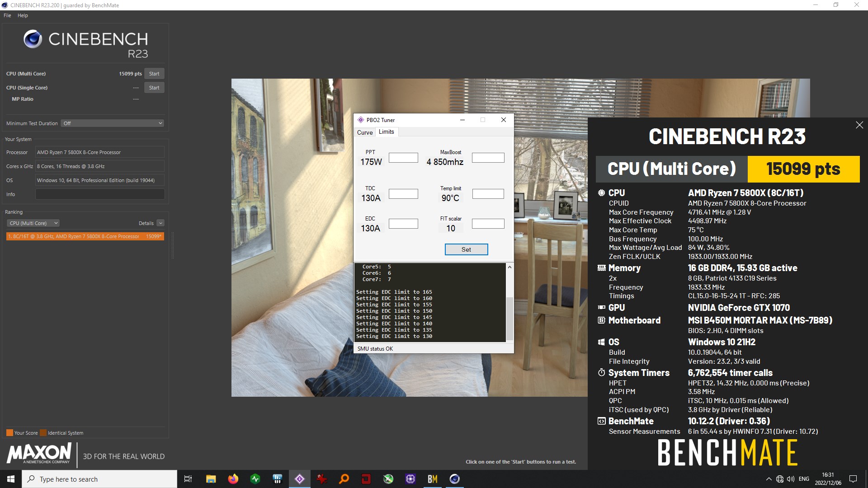
Task: Click the Windows search box
Action: [99, 479]
